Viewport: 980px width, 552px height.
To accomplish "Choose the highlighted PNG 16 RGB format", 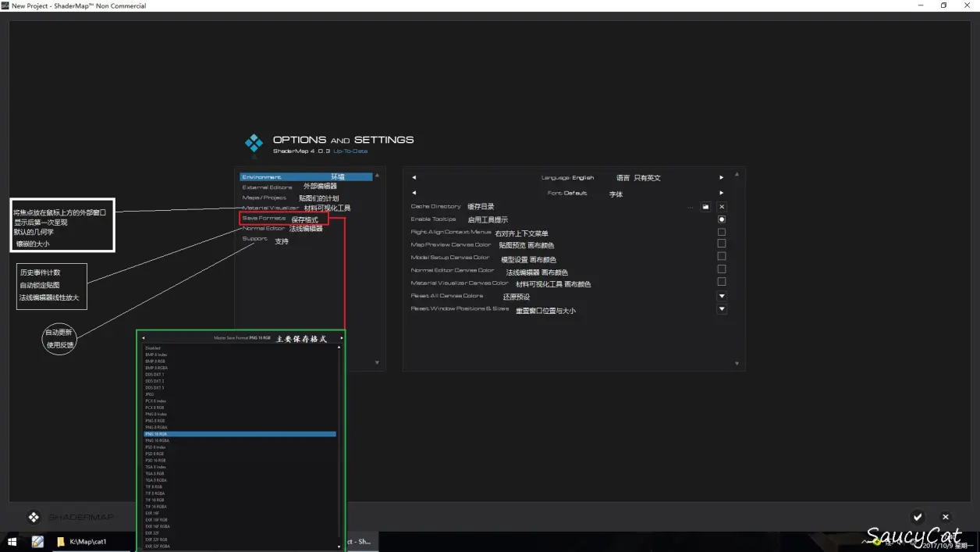I will click(x=240, y=434).
